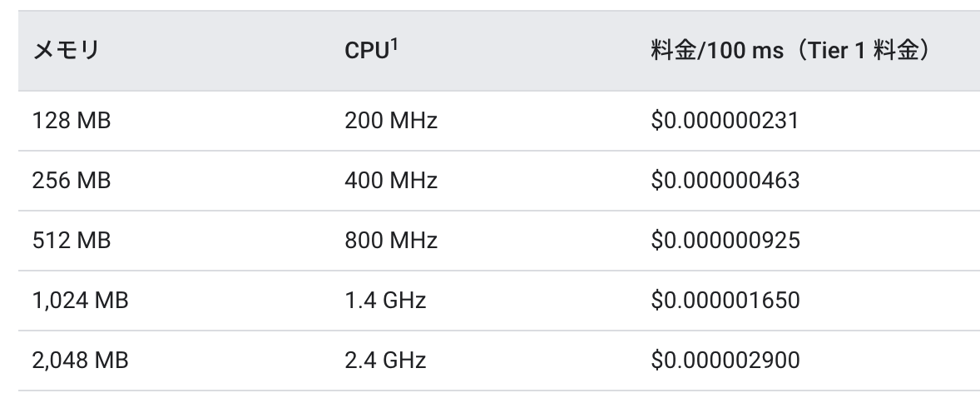Select the 512 MB memory cell

point(72,241)
